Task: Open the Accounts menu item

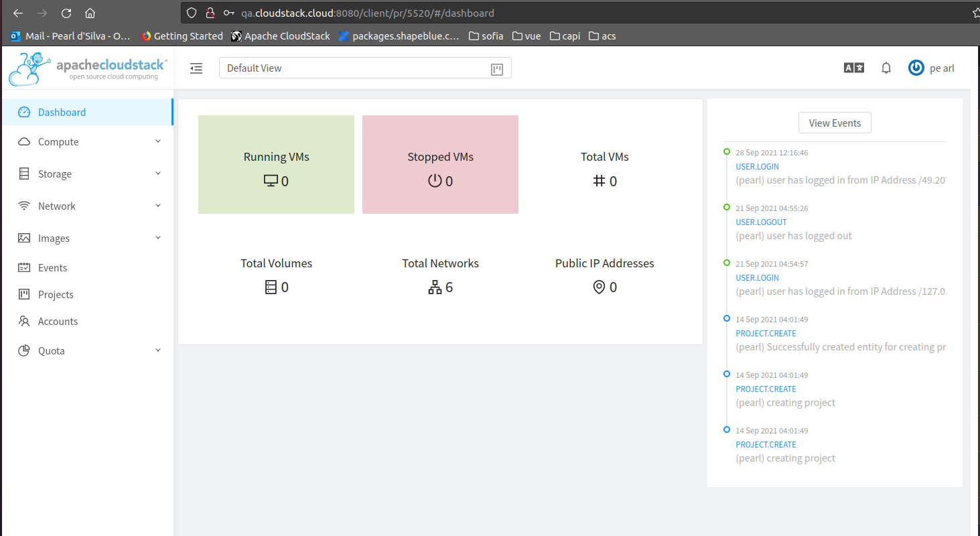Action: pos(86,321)
